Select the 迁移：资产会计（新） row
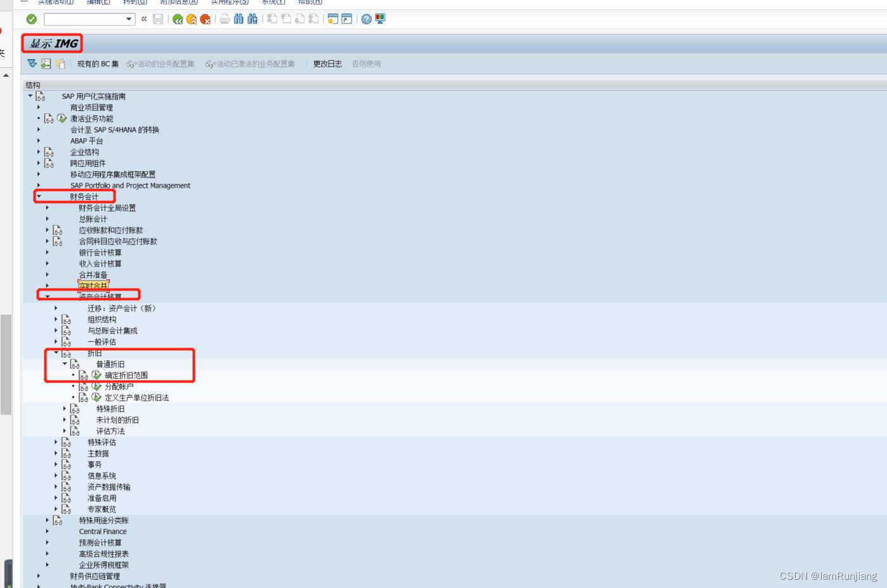 [x=122, y=308]
